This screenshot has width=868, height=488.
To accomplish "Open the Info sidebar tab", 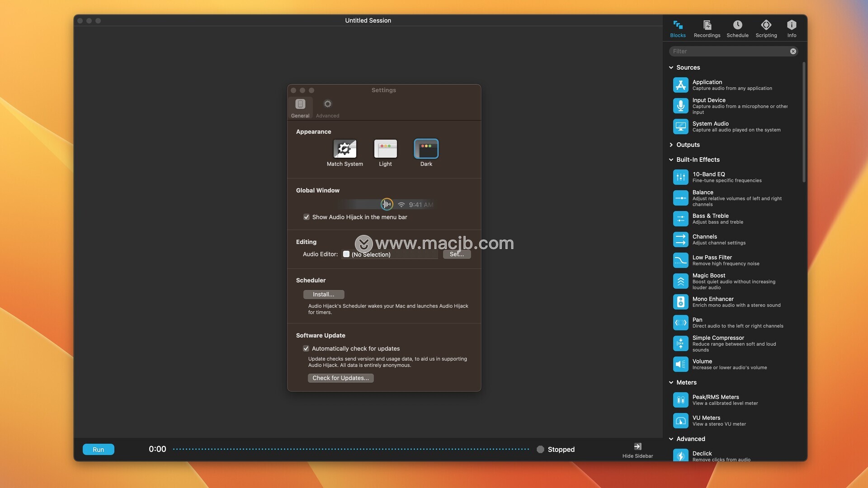I will [x=792, y=29].
